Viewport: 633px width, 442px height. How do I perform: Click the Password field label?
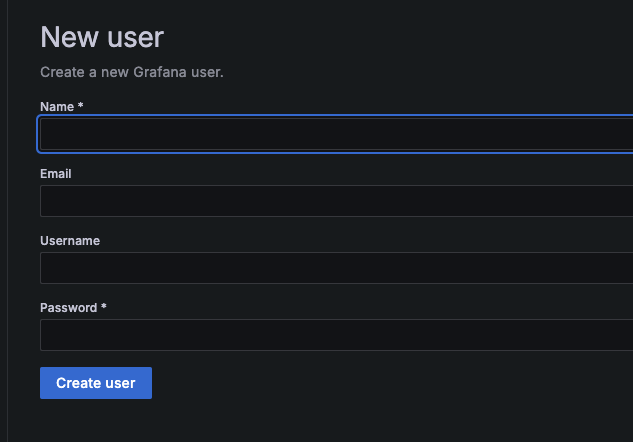click(68, 307)
